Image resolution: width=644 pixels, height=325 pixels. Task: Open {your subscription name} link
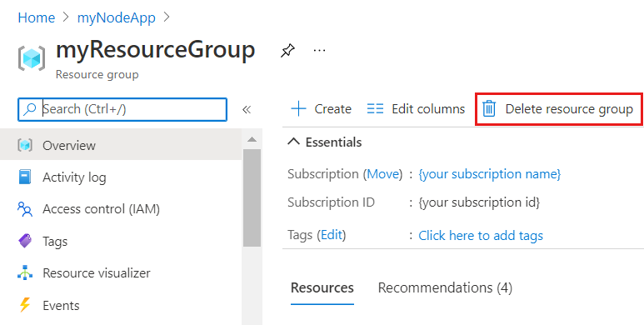coord(490,174)
